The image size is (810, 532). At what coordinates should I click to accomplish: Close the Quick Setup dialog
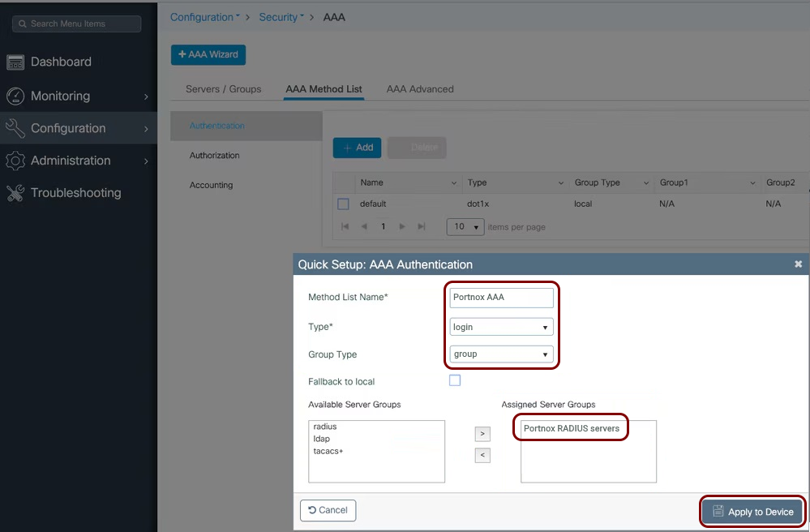click(x=798, y=264)
